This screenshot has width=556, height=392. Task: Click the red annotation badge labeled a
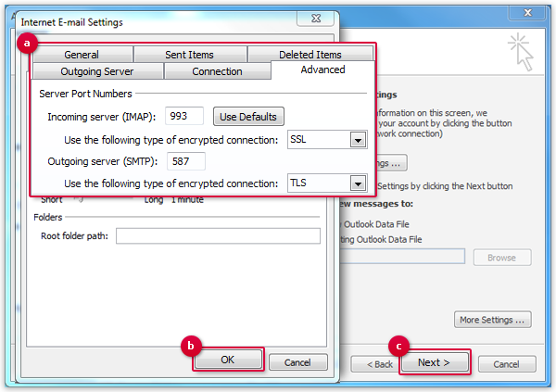pyautogui.click(x=28, y=44)
